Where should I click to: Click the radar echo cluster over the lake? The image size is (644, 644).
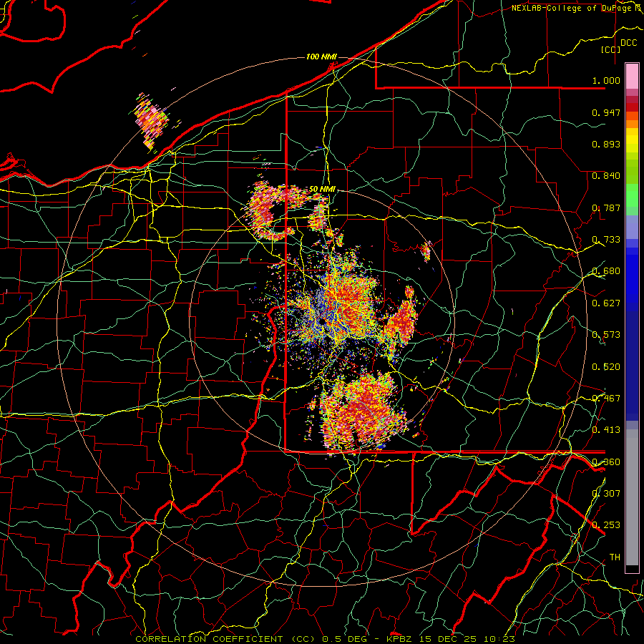coord(151,122)
